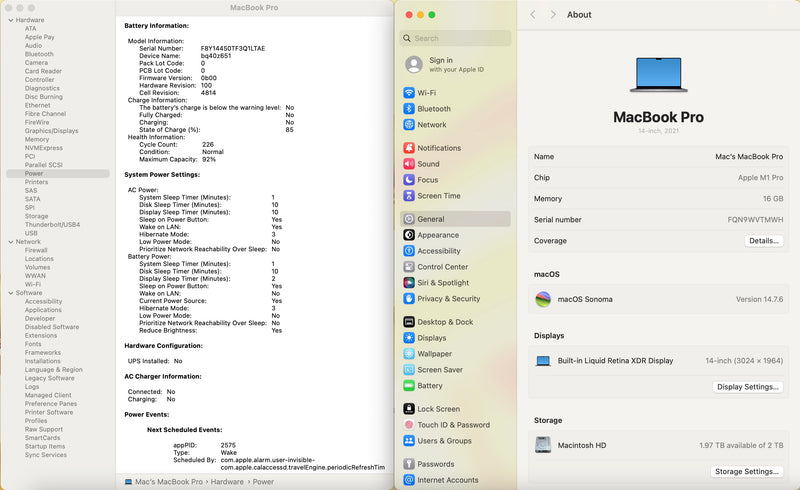Open Wi-Fi settings icon in sidebar

[x=409, y=93]
